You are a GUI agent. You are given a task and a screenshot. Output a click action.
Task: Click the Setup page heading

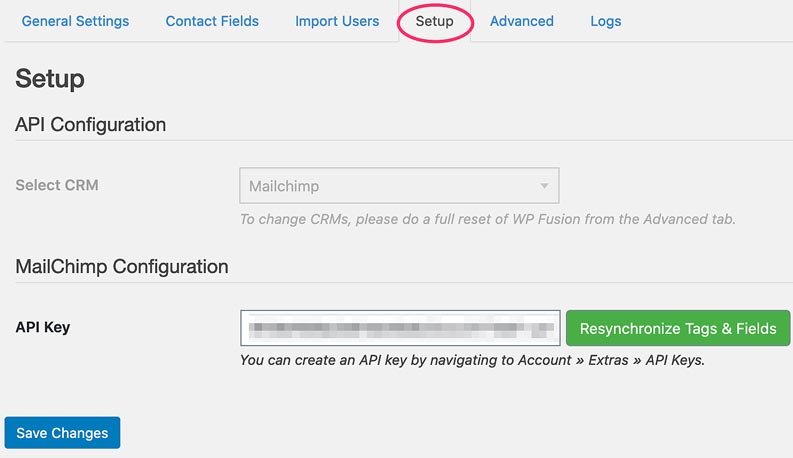(x=50, y=79)
